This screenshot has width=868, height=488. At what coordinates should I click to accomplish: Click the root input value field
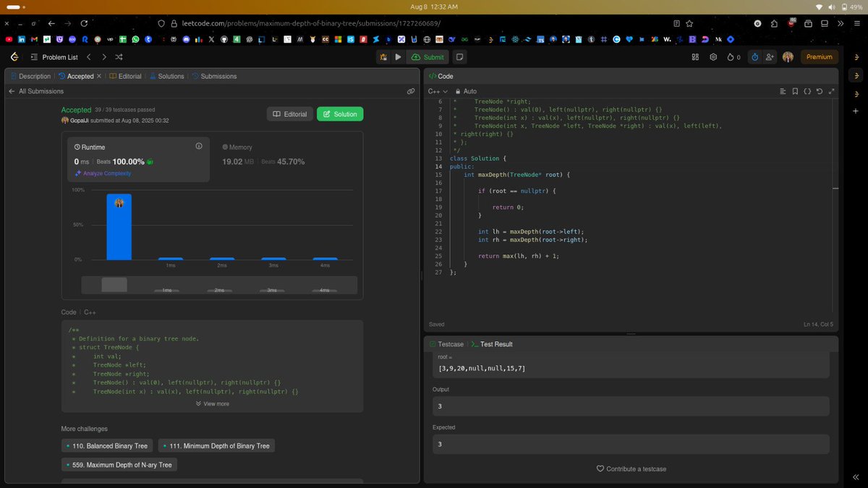pyautogui.click(x=631, y=369)
